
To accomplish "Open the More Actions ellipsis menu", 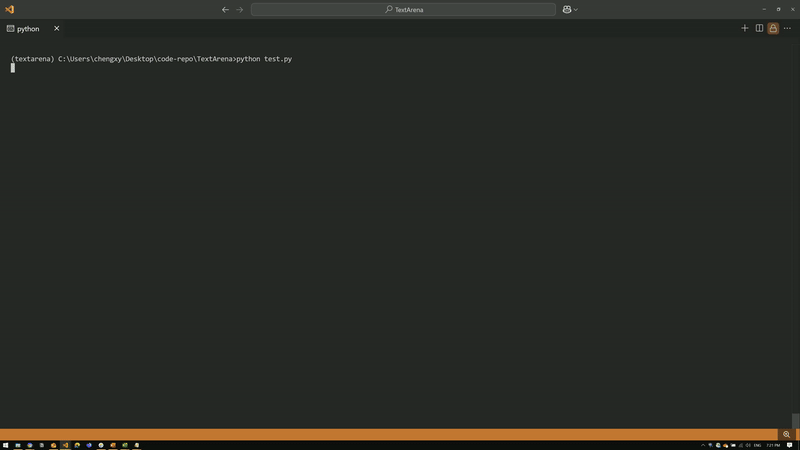I will [788, 28].
